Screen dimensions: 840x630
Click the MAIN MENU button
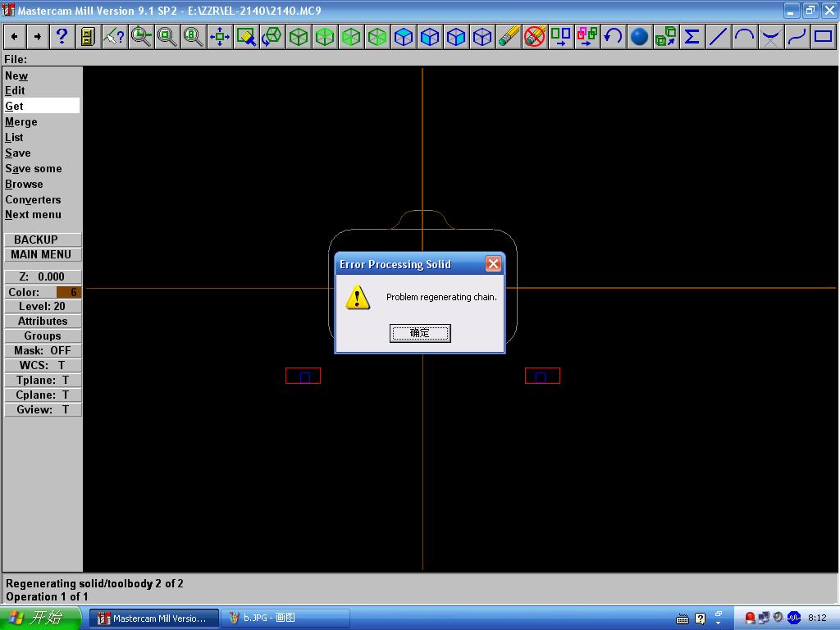click(43, 254)
